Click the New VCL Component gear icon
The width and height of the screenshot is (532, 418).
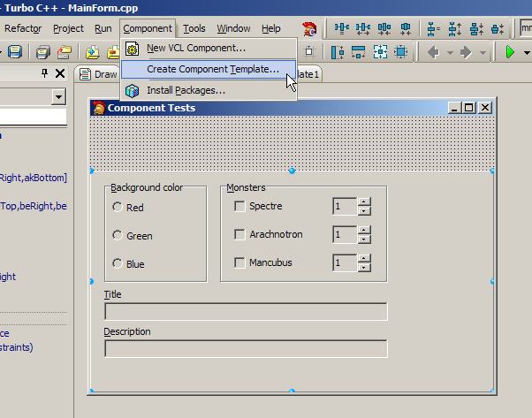(x=133, y=48)
